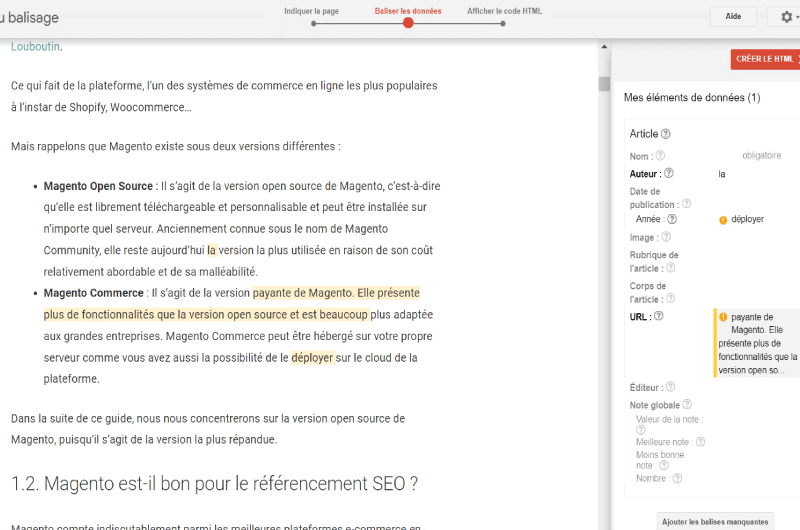Click the 'URL :' label
Viewport: 800px width, 530px height.
[x=640, y=317]
